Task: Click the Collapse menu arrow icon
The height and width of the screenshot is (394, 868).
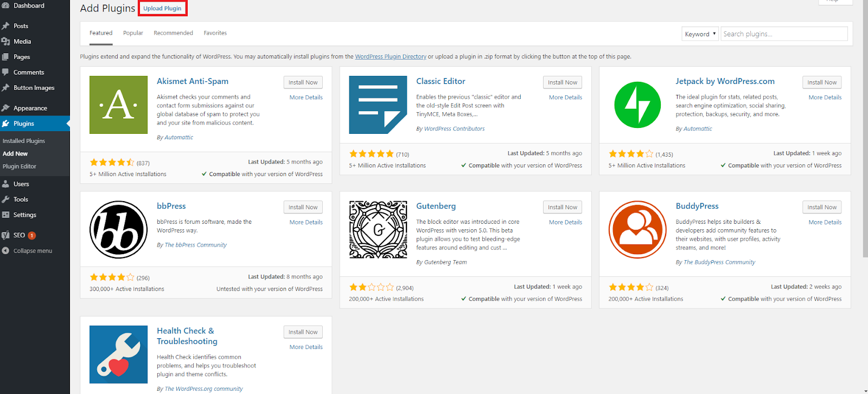Action: 5,251
